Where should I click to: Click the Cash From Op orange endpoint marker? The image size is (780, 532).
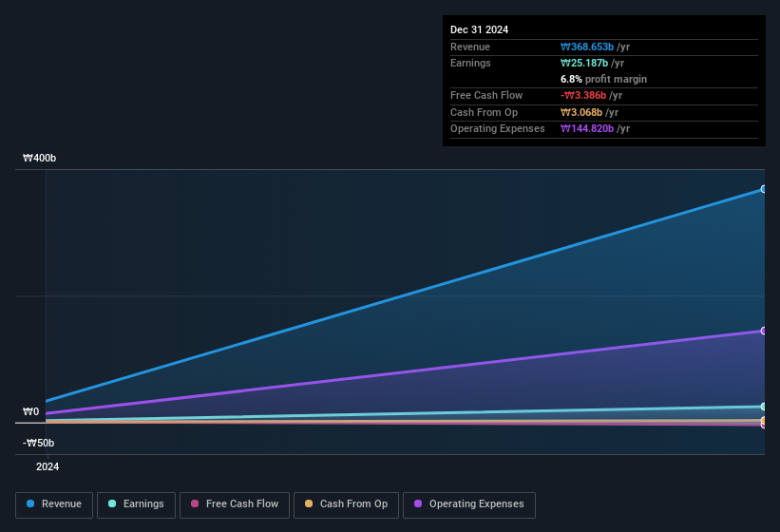tap(763, 421)
